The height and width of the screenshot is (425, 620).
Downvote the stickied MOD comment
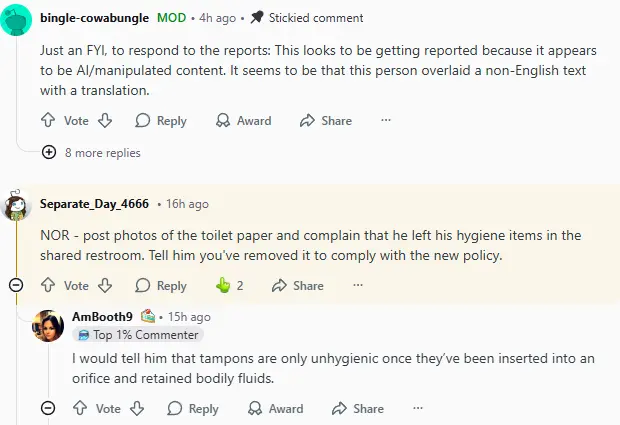pos(105,120)
